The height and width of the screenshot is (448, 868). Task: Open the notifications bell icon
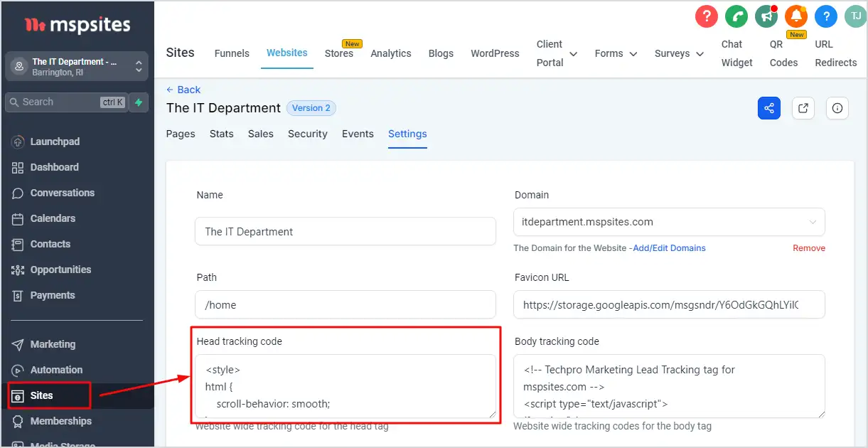click(x=796, y=16)
